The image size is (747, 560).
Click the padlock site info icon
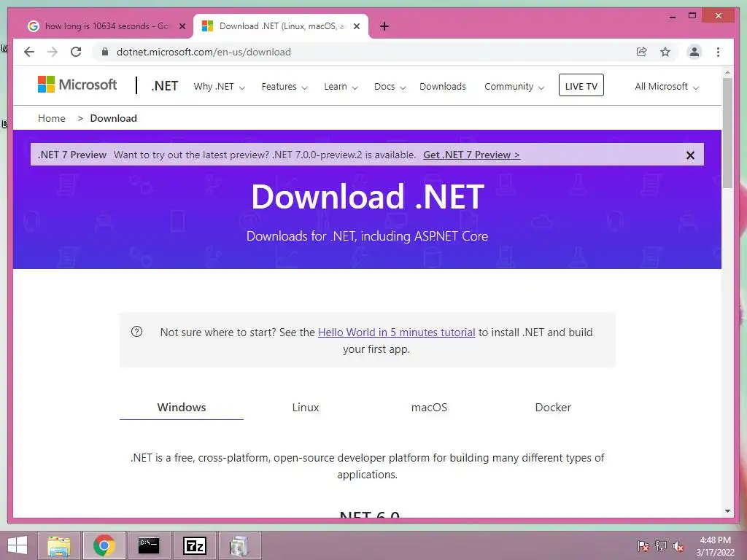[105, 52]
